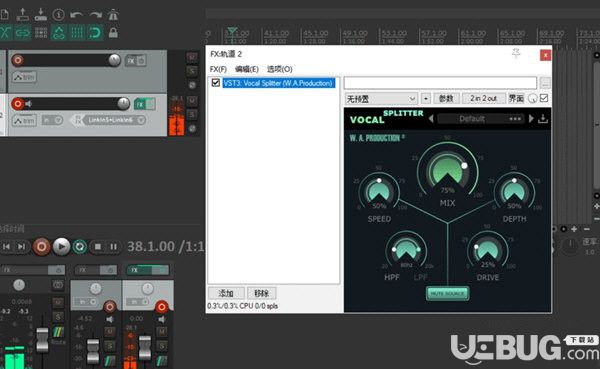Open FX(F) menu in FX window
The height and width of the screenshot is (369, 600).
point(218,69)
